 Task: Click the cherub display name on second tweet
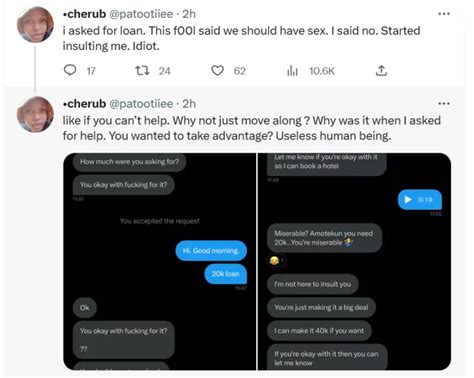click(x=84, y=104)
